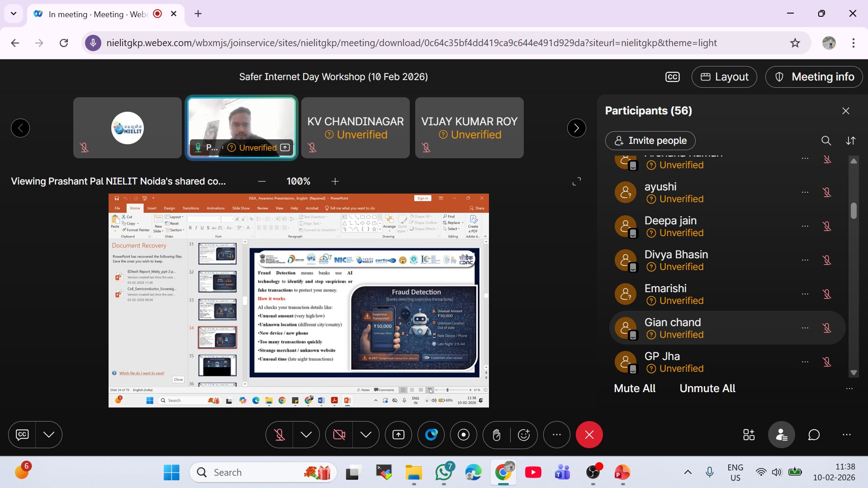The width and height of the screenshot is (868, 488).
Task: Open the Layout menu
Action: coord(724,77)
